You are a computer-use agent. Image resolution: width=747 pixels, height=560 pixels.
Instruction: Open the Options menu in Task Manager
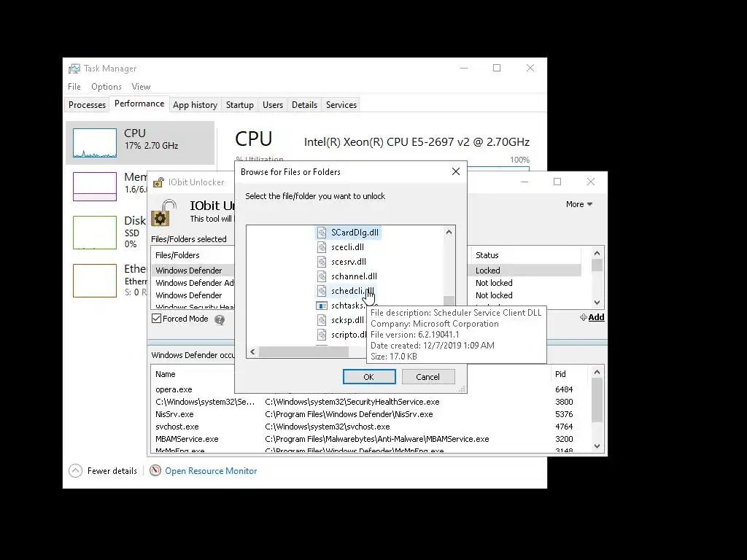pyautogui.click(x=107, y=87)
